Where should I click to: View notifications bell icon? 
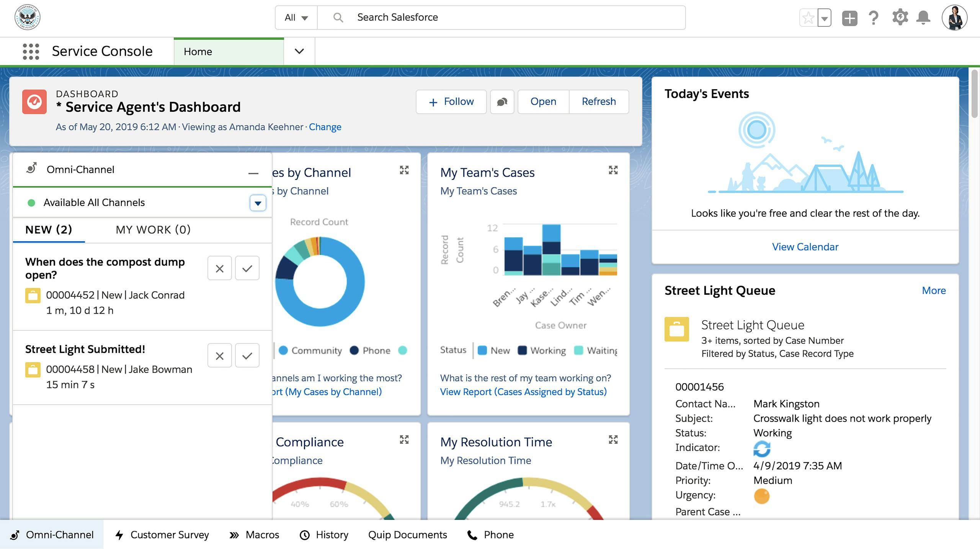[x=923, y=18]
